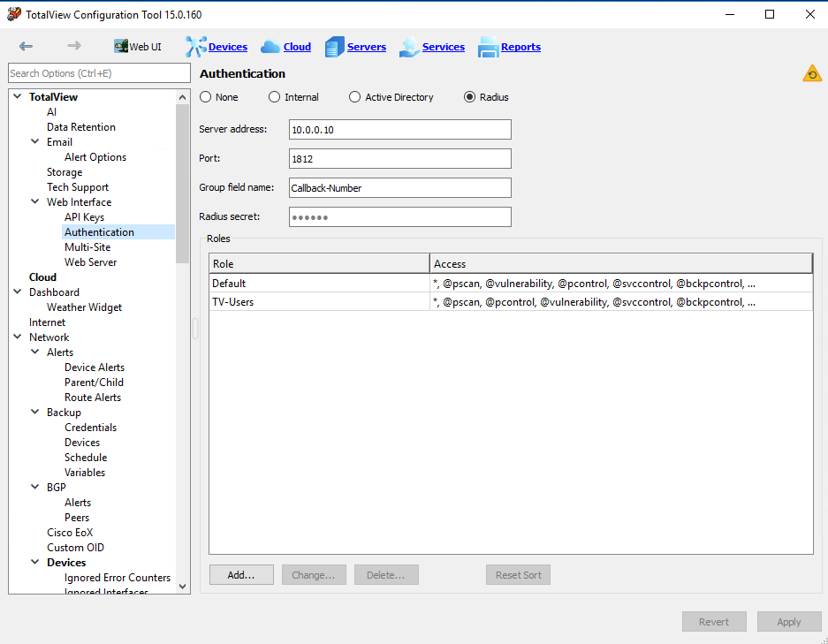The height and width of the screenshot is (644, 828).
Task: Click the Devices network icon
Action: coord(195,47)
